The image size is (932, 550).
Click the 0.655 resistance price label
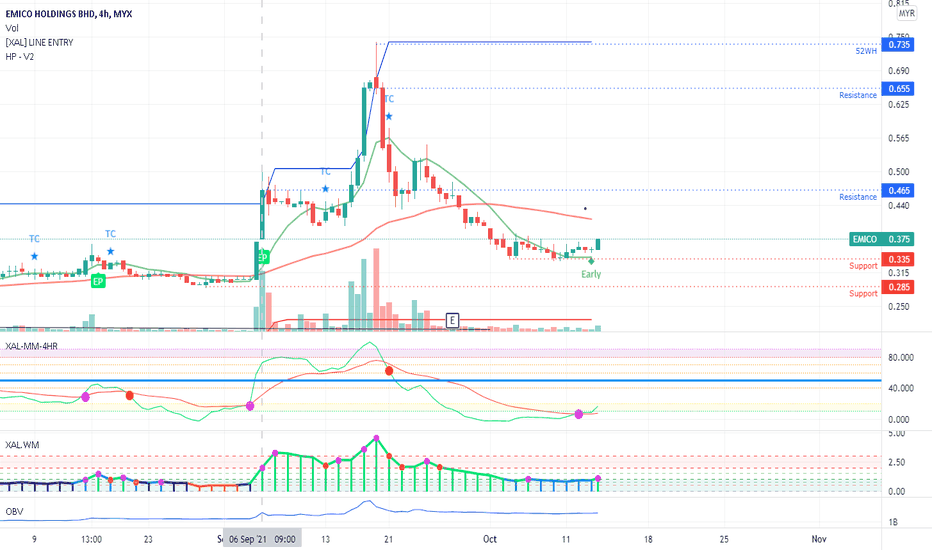click(898, 89)
